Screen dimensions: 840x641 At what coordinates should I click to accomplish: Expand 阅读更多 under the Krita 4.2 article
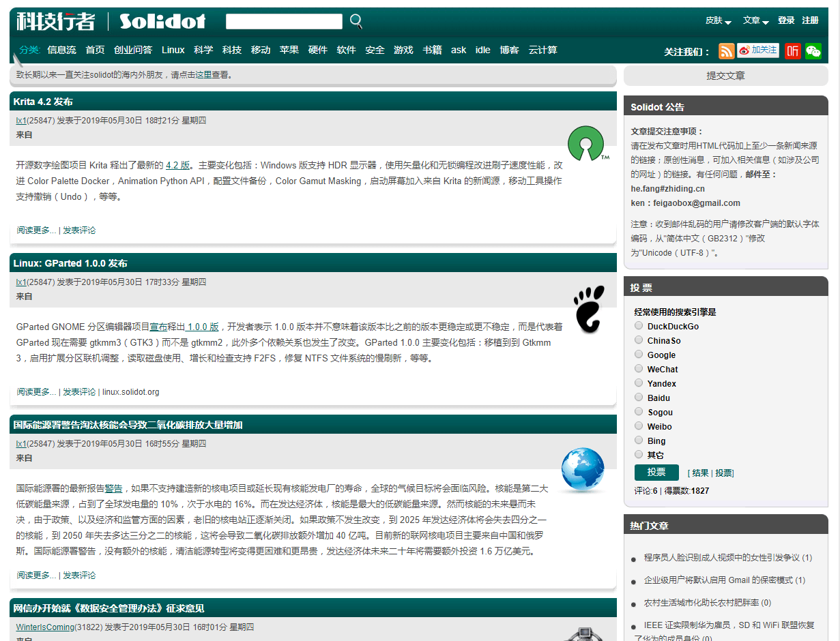pos(36,230)
